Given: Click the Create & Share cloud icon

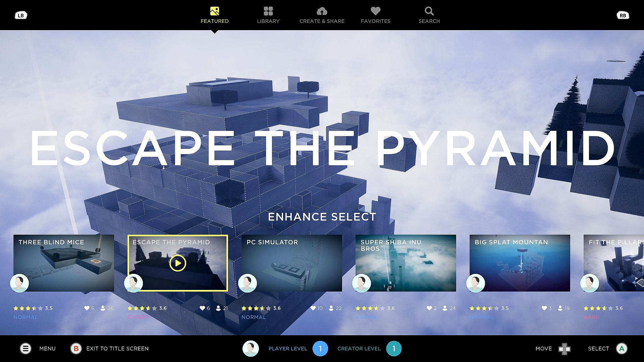Looking at the screenshot, I should click(x=322, y=11).
